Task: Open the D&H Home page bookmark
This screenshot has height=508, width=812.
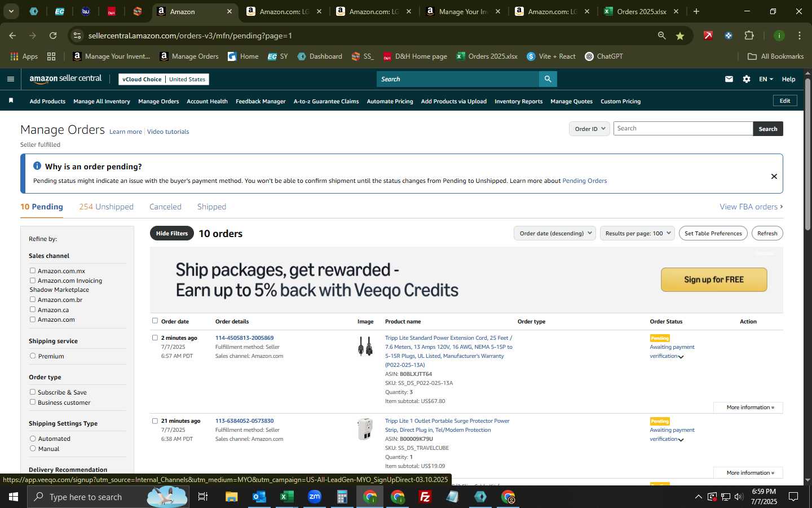Action: pos(415,56)
